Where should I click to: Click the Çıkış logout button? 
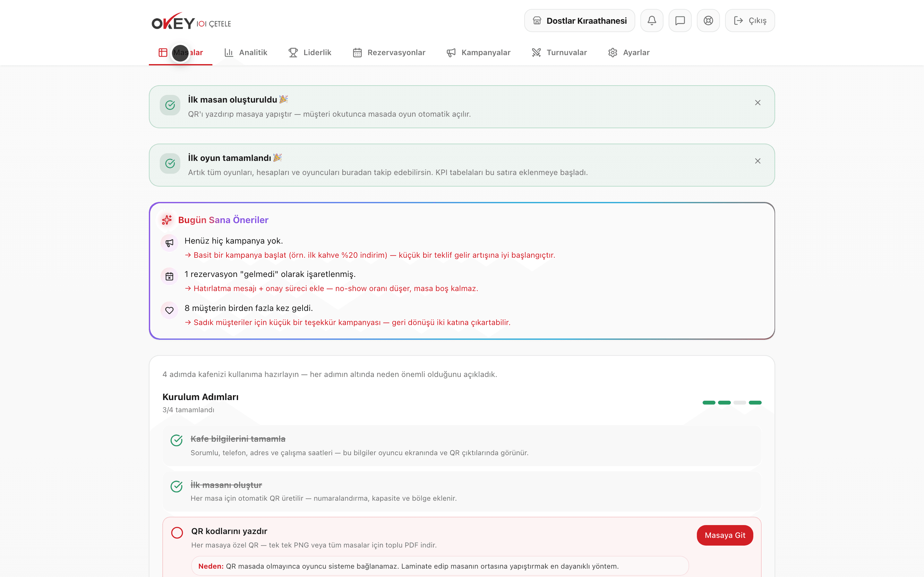[749, 21]
